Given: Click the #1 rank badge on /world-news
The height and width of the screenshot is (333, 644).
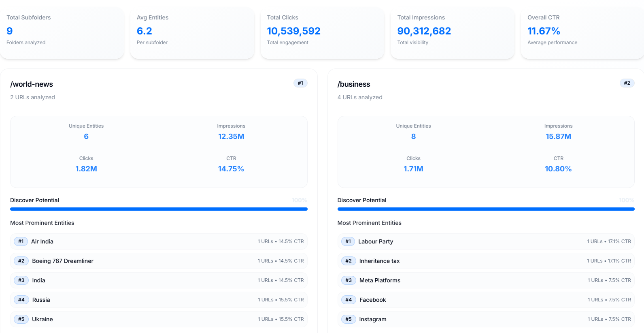Looking at the screenshot, I should pos(300,83).
